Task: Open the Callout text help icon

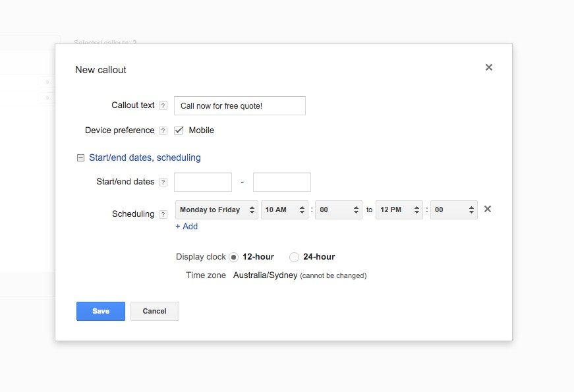Action: point(163,105)
